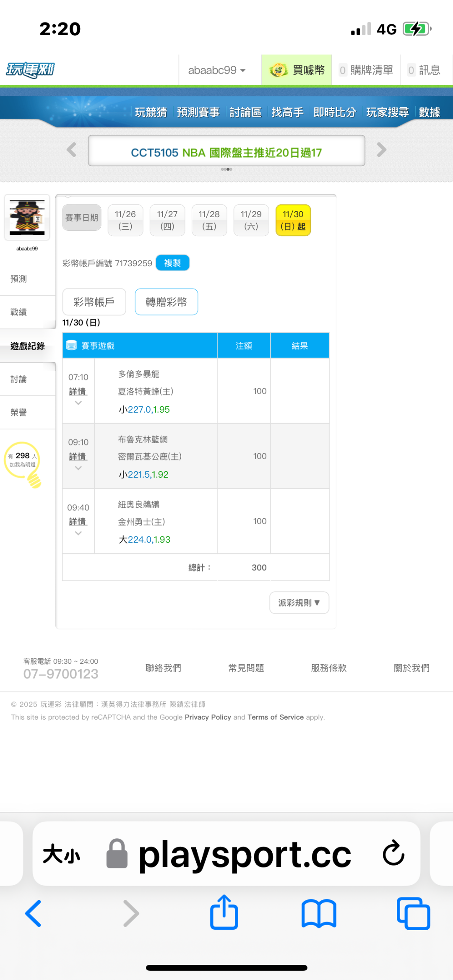Tap the abaabc99 profile avatar
Image resolution: width=453 pixels, height=980 pixels.
[x=27, y=217]
